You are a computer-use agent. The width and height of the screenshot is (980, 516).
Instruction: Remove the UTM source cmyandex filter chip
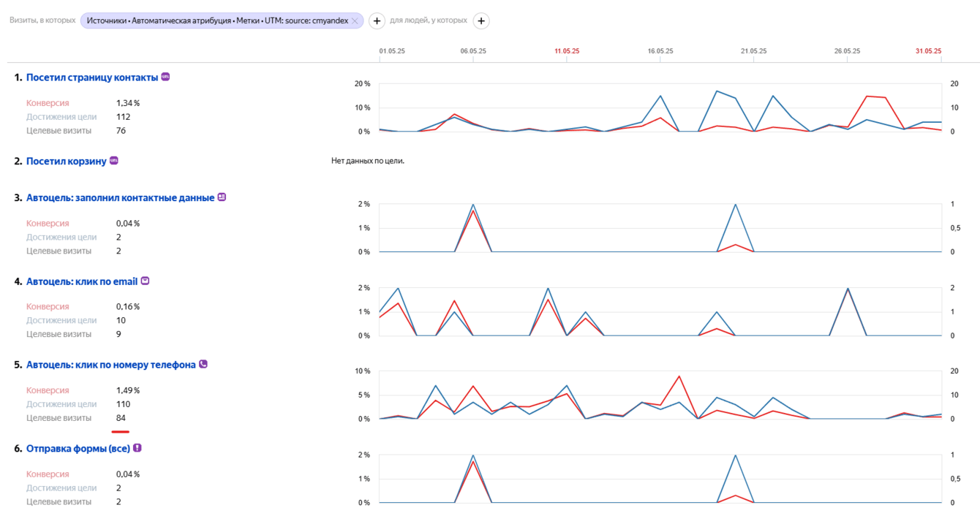[355, 21]
